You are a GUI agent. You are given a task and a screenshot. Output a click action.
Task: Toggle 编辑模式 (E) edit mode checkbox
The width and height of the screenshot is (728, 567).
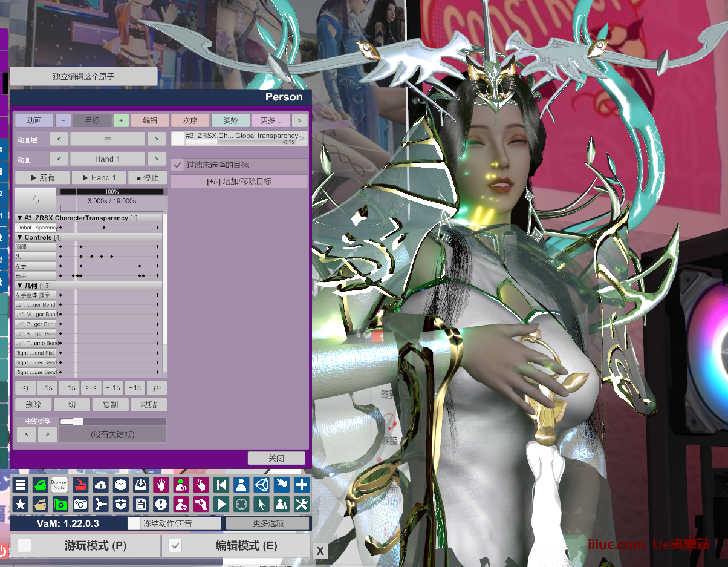click(175, 546)
